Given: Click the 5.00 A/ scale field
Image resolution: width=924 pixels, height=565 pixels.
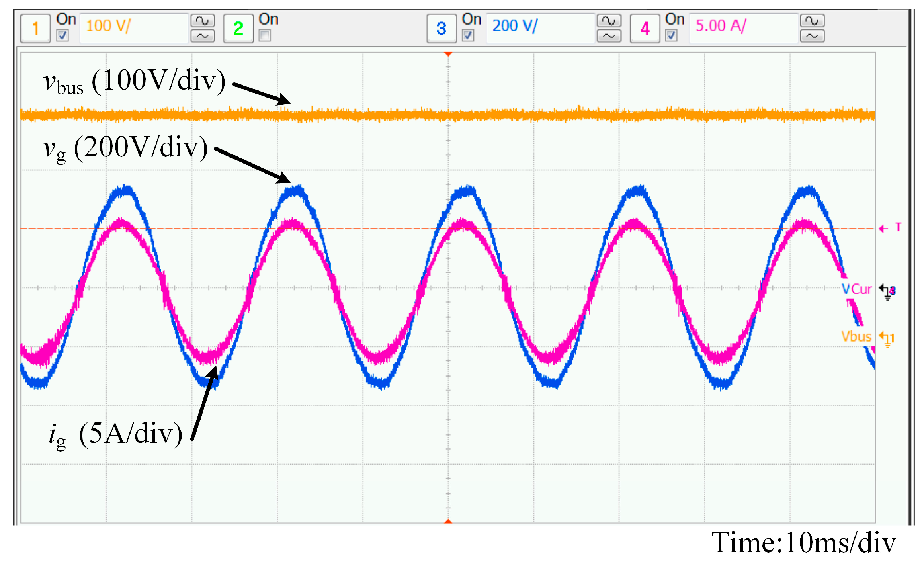Looking at the screenshot, I should tap(743, 27).
